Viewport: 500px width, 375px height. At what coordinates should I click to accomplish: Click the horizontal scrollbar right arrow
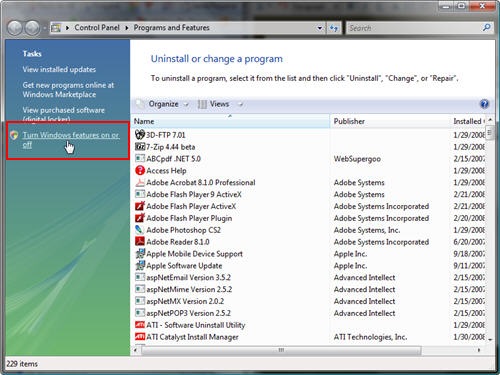[x=479, y=350]
